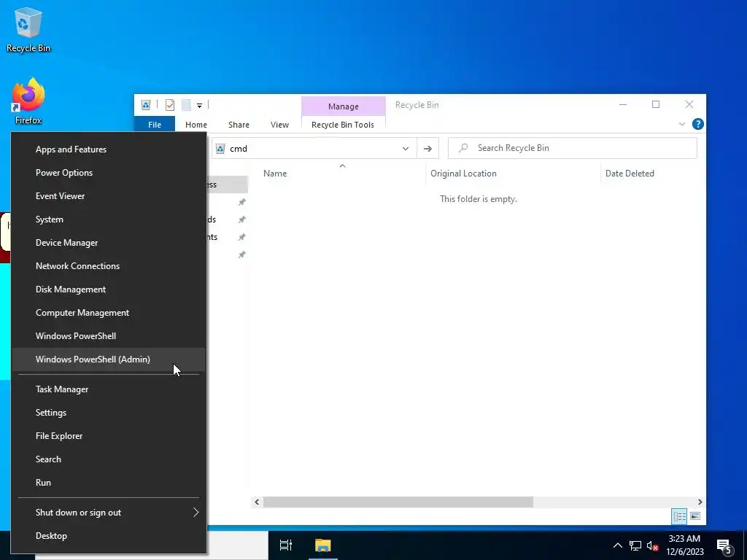Click the Manage contextual tab header
Image resolution: width=747 pixels, height=560 pixels.
(343, 106)
